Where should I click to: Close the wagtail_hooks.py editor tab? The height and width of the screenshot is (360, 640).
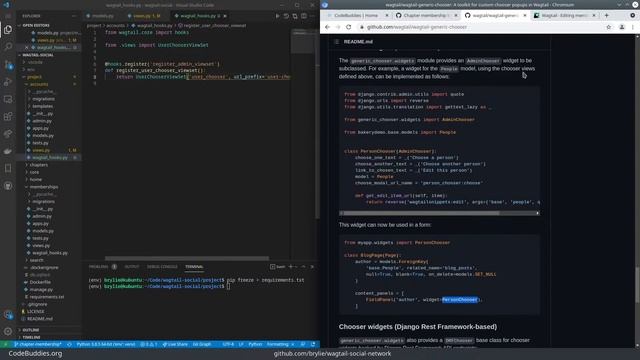(x=225, y=16)
